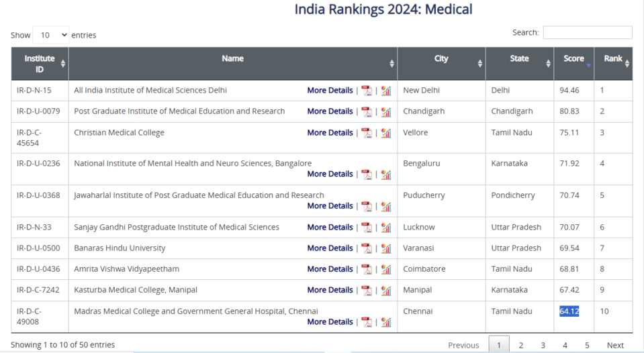Click institute ID IR-D-U-0079
644x353 pixels.
pos(38,111)
